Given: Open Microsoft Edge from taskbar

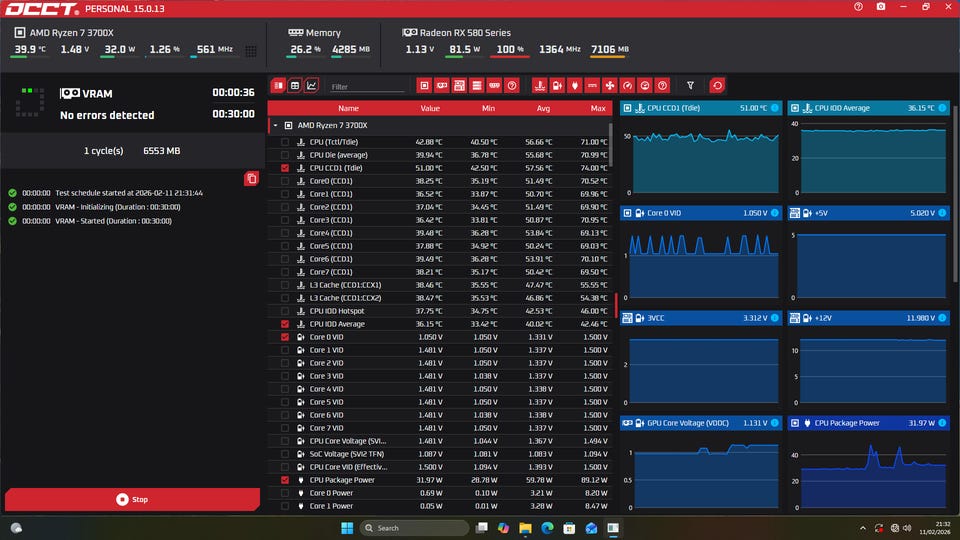Looking at the screenshot, I should (x=547, y=528).
